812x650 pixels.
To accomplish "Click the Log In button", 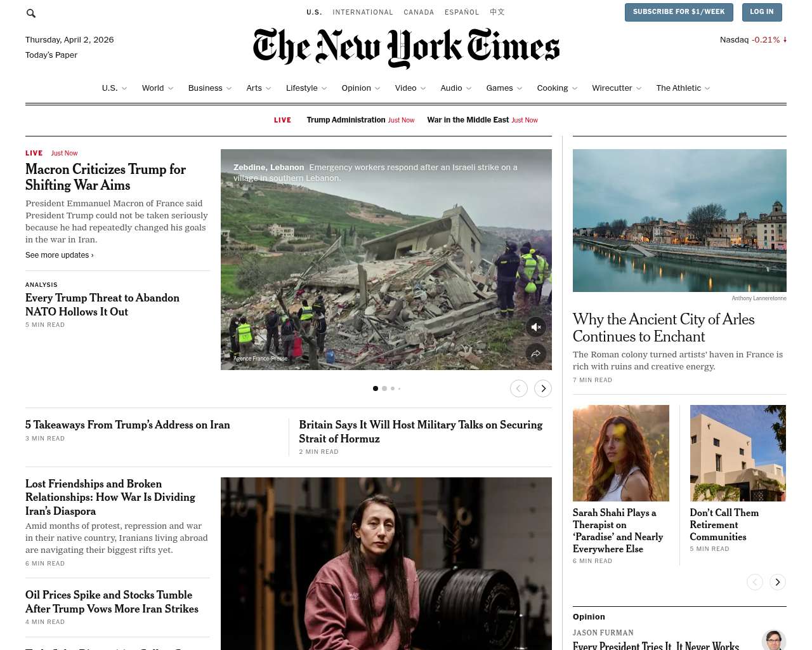I will (x=762, y=12).
